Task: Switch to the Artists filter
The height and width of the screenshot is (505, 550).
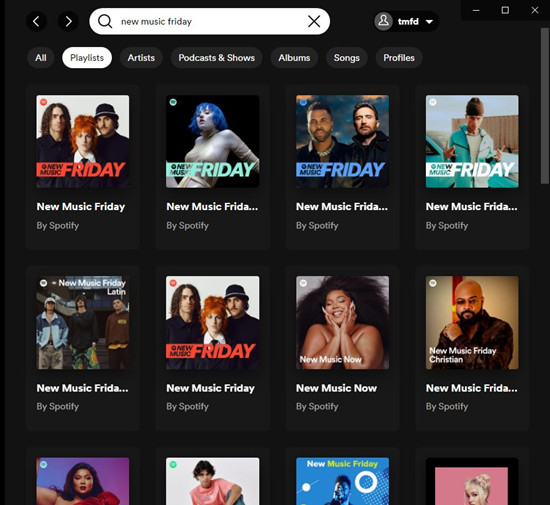Action: pyautogui.click(x=141, y=58)
